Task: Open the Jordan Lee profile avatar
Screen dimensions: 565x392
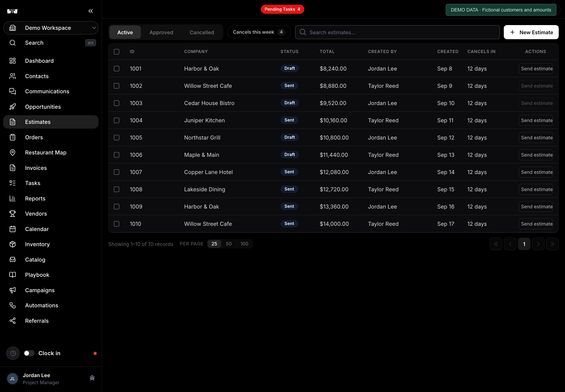Action: tap(13, 379)
